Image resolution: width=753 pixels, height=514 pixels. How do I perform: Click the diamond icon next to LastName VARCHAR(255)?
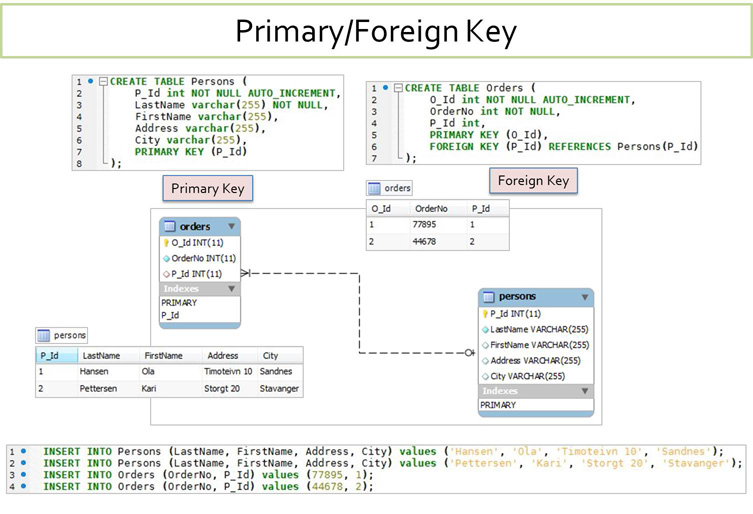pyautogui.click(x=485, y=329)
